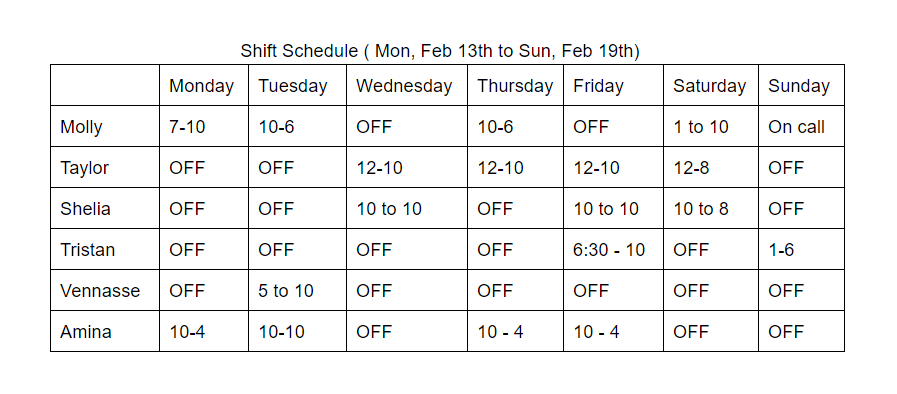Screen dimensions: 897x394
Task: Select Taylor's name cell
Action: [105, 168]
